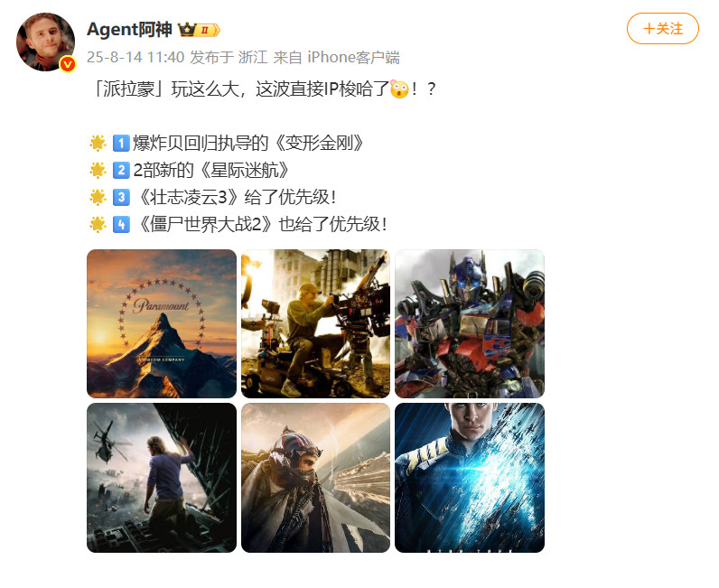This screenshot has height=588, width=719.
Task: Open the Agent阿神 username link
Action: [x=129, y=29]
